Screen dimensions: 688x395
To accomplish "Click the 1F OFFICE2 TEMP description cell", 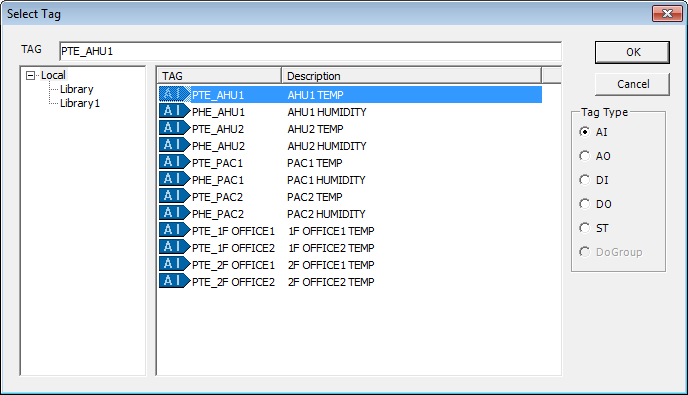I will pyautogui.click(x=331, y=248).
